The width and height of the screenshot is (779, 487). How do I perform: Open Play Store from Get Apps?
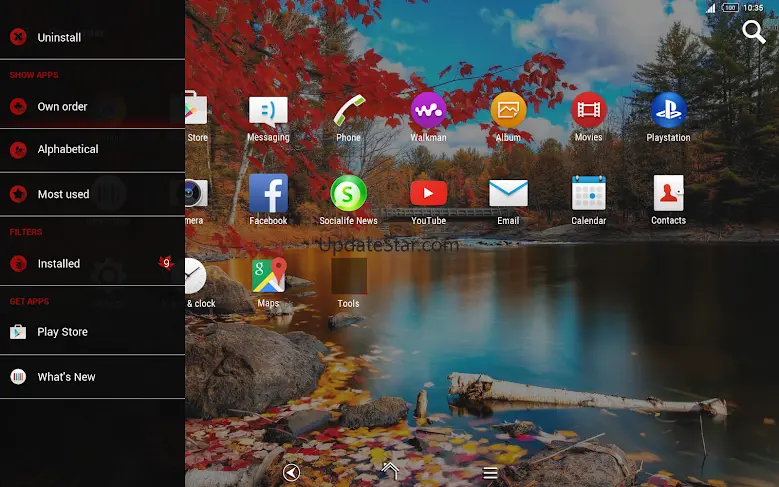[x=62, y=332]
